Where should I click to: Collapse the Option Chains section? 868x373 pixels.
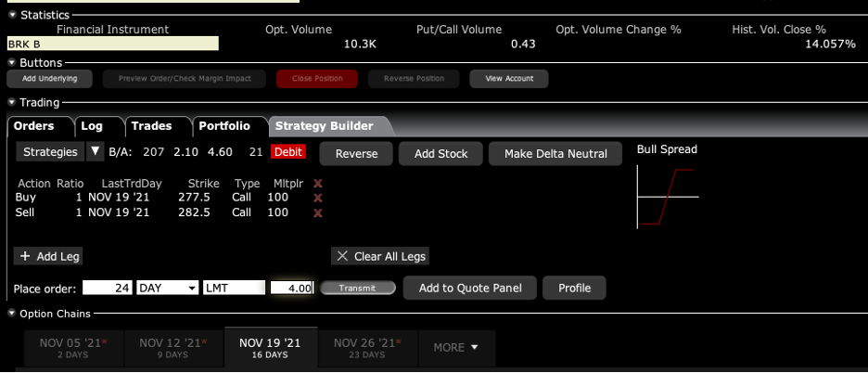[12, 314]
